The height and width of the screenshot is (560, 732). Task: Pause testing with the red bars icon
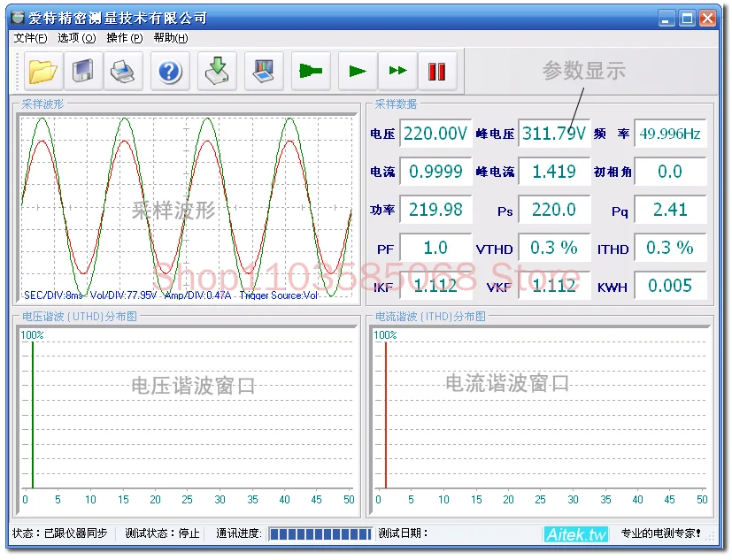(x=437, y=72)
